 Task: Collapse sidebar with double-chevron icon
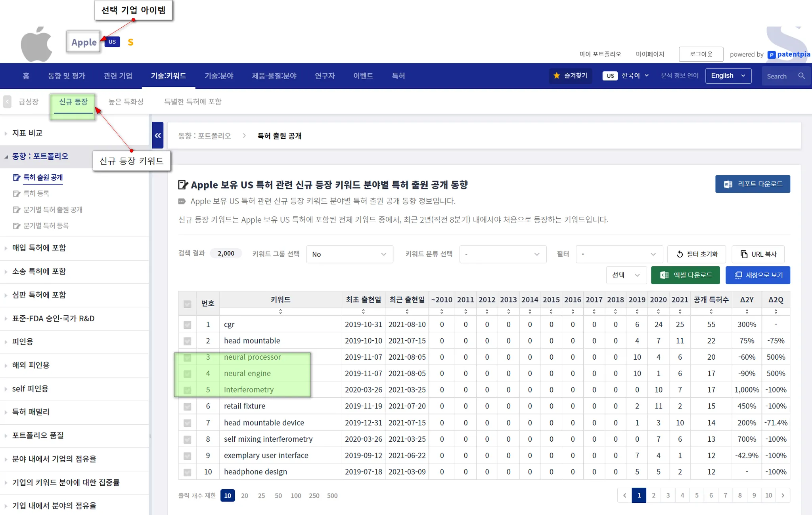[x=158, y=135]
